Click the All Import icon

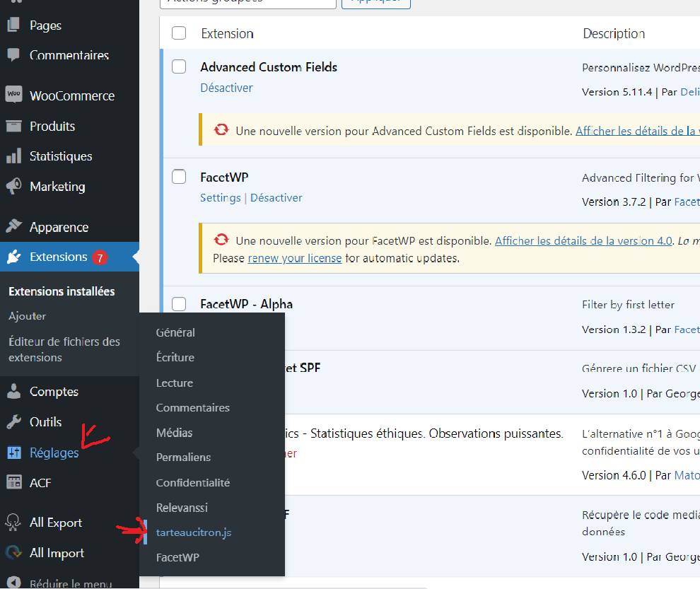pos(13,553)
